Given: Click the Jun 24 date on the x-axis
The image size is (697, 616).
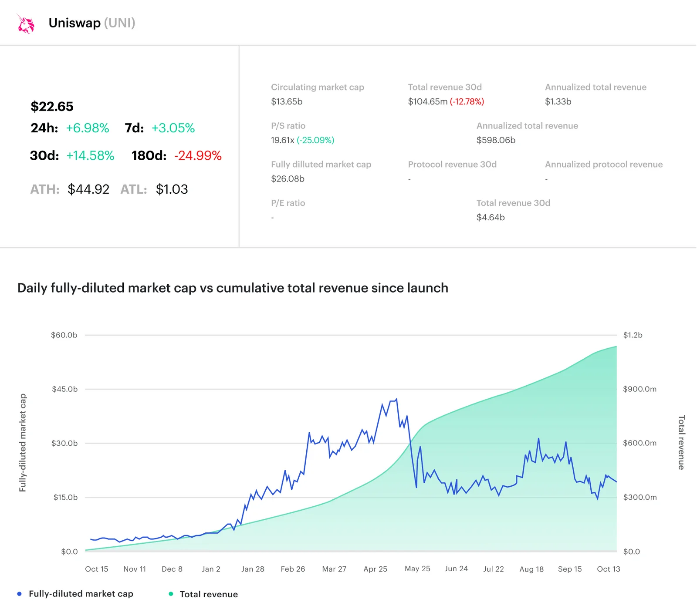Looking at the screenshot, I should point(456,569).
